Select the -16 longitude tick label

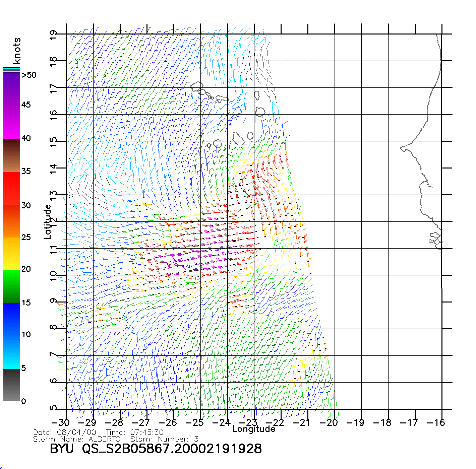click(436, 423)
